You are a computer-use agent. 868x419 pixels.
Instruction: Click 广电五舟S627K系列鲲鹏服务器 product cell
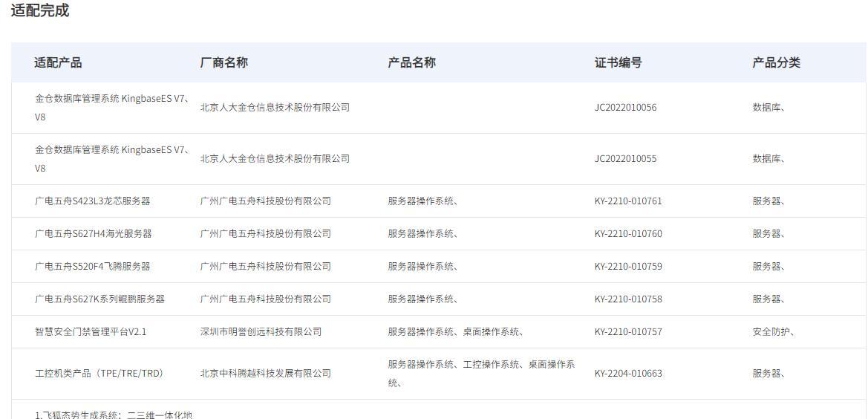(x=99, y=299)
